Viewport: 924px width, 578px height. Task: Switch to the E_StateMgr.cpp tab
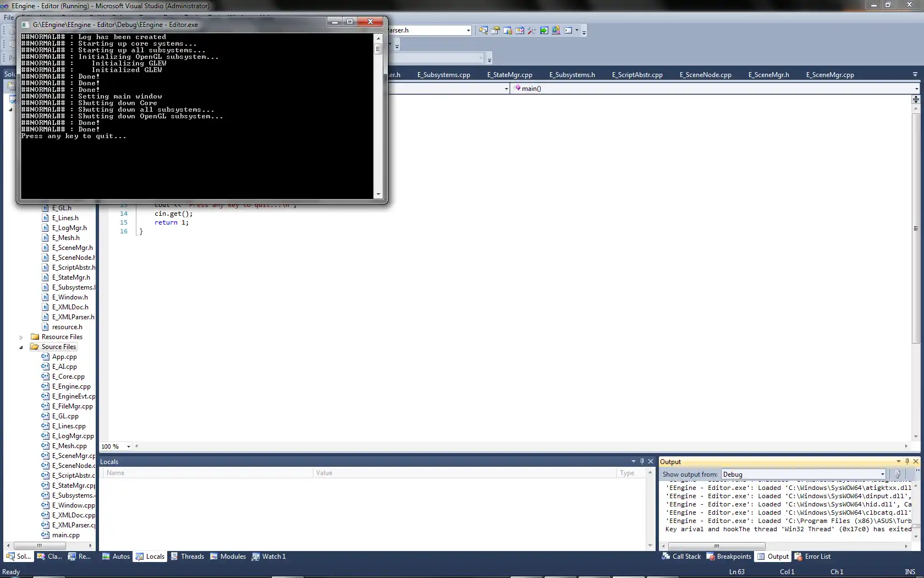[509, 75]
